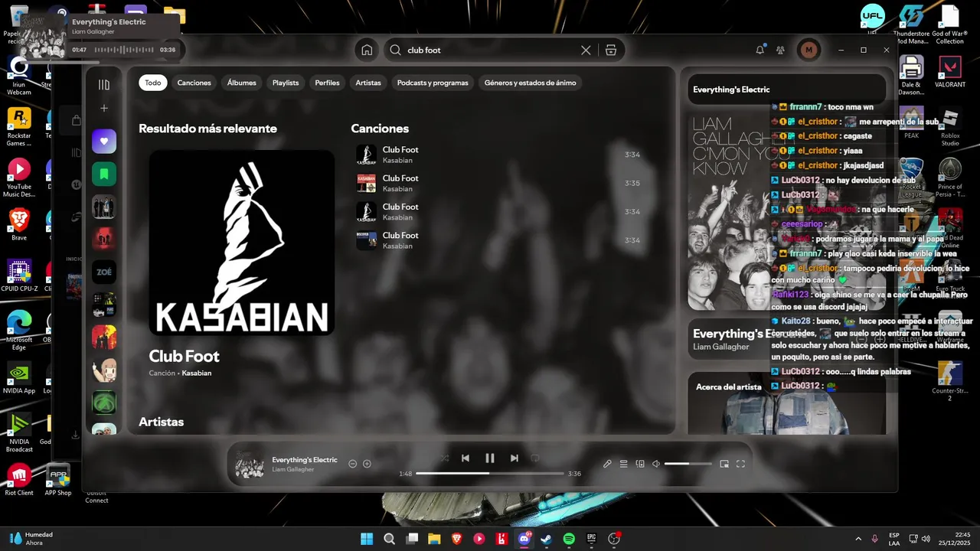
Task: Open the Friend Activity icon
Action: 781,50
